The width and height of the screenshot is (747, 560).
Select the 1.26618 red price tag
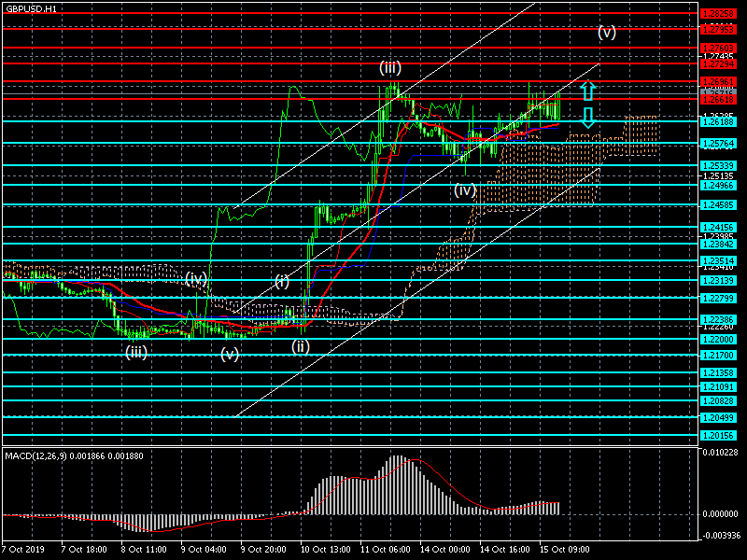pyautogui.click(x=718, y=99)
